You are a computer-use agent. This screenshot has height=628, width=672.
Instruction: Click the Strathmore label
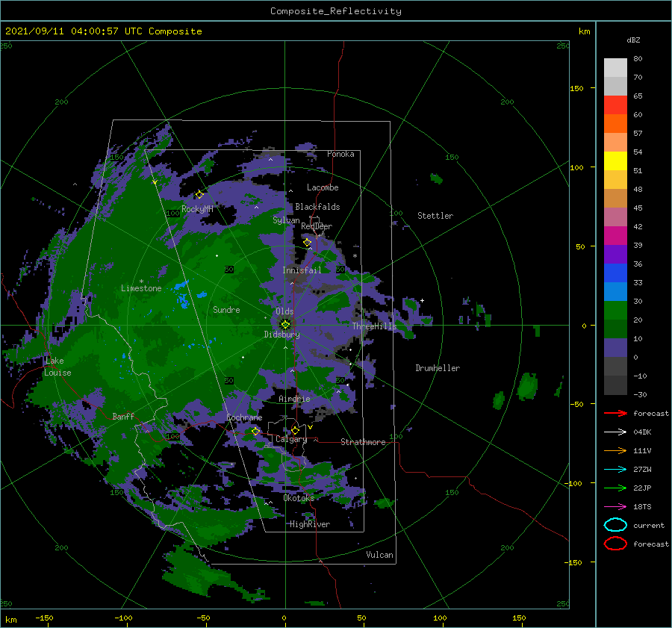point(363,442)
